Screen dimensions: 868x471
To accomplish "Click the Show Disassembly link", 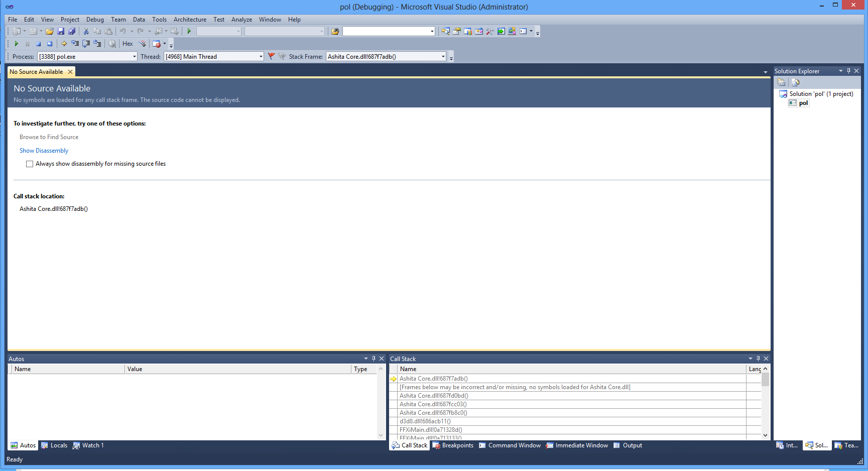I will click(44, 151).
